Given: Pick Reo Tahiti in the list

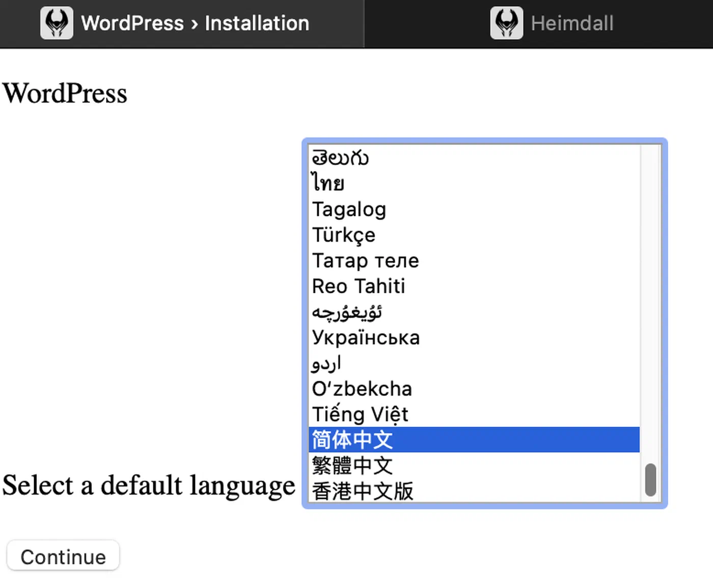Looking at the screenshot, I should click(474, 286).
